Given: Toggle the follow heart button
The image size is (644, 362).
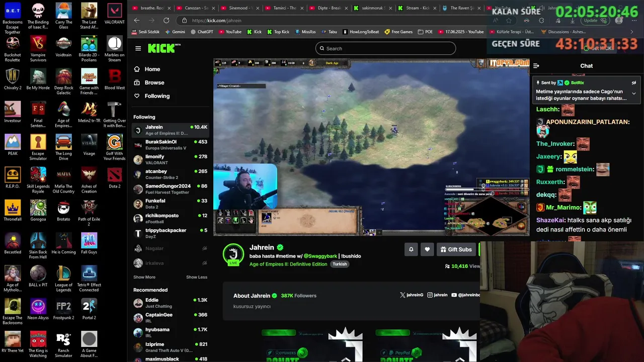Looking at the screenshot, I should click(427, 249).
